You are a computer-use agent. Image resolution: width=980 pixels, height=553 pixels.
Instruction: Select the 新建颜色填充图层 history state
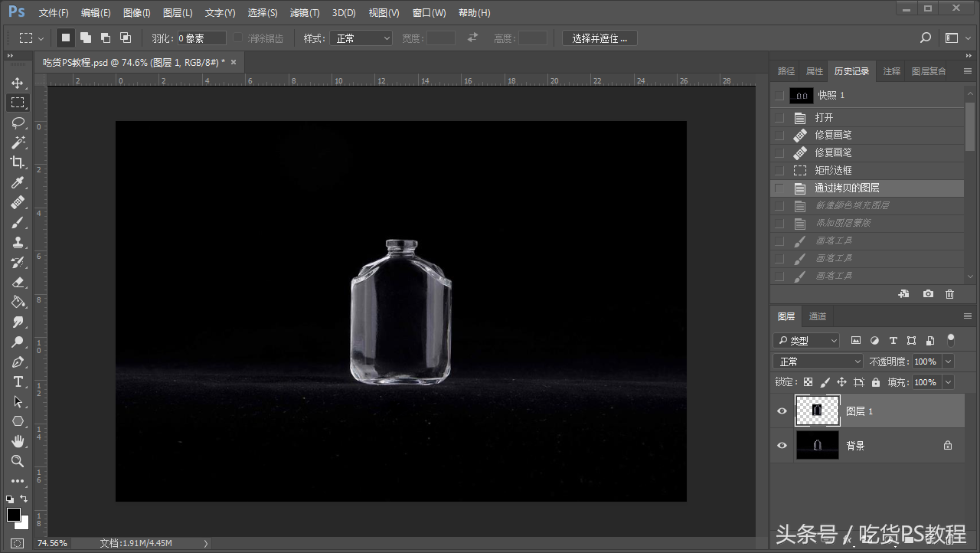pyautogui.click(x=867, y=205)
